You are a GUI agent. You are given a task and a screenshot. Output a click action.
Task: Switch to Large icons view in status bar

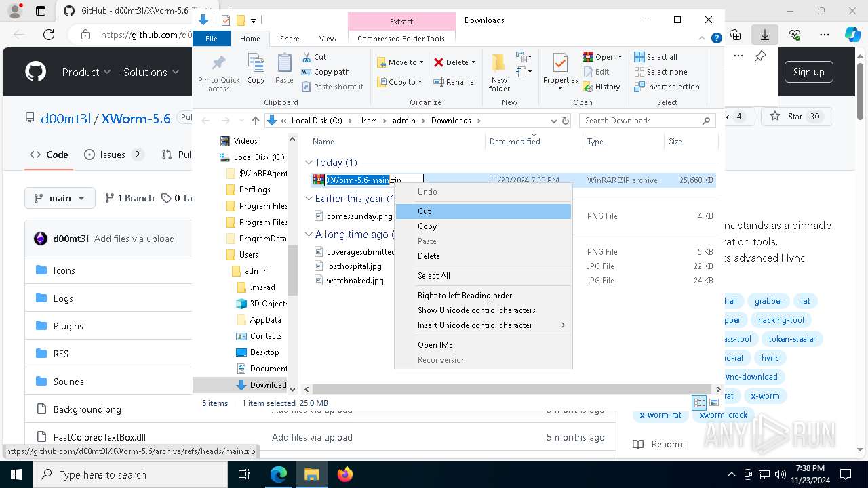click(713, 403)
